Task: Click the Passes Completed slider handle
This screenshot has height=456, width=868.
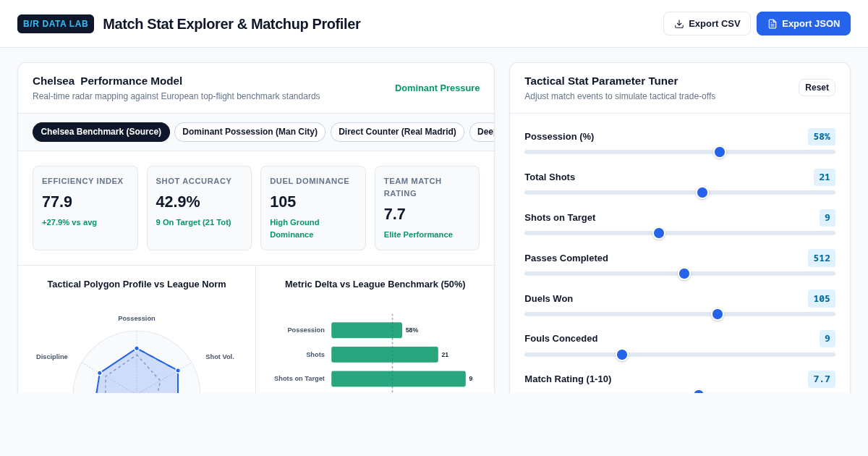Action: point(684,274)
